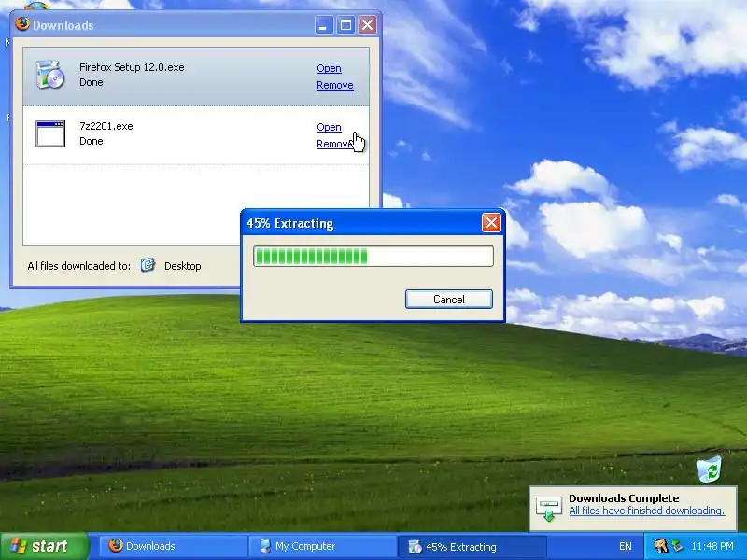Click the Downloads Complete notification title
The height and width of the screenshot is (560, 747).
624,498
